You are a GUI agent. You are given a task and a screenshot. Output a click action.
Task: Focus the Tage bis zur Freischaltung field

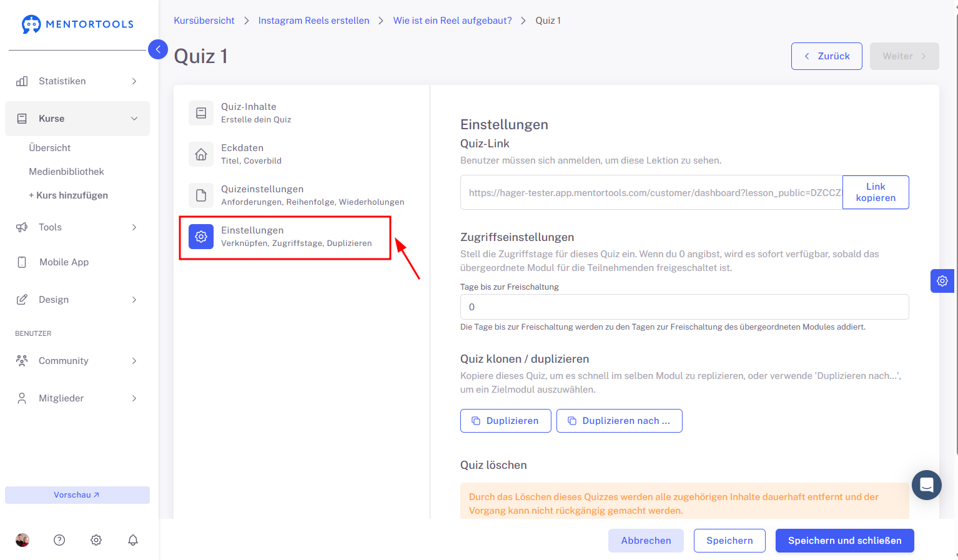click(x=684, y=307)
